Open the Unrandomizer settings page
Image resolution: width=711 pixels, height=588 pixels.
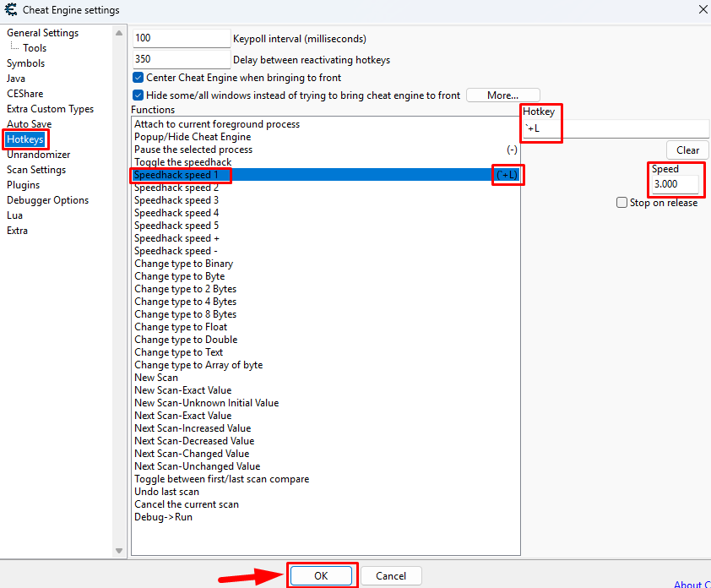(x=39, y=155)
